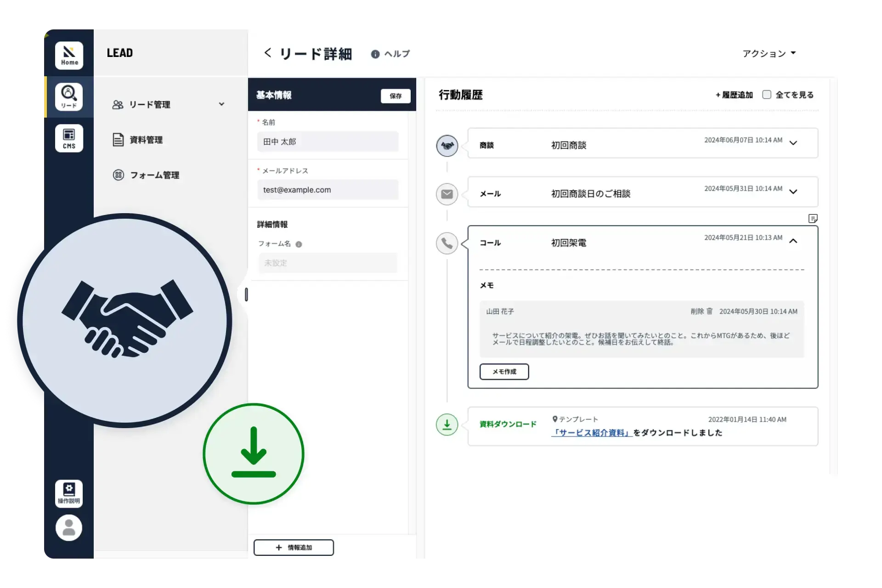Open the サービス紹介資料 link
This screenshot has height=588, width=882.
592,433
